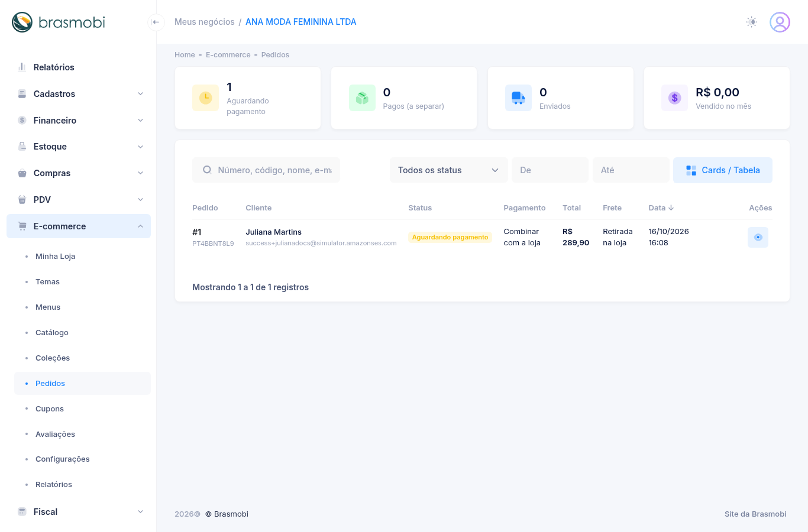This screenshot has width=808, height=532.
Task: Toggle the light/dark theme sun icon
Action: point(751,22)
